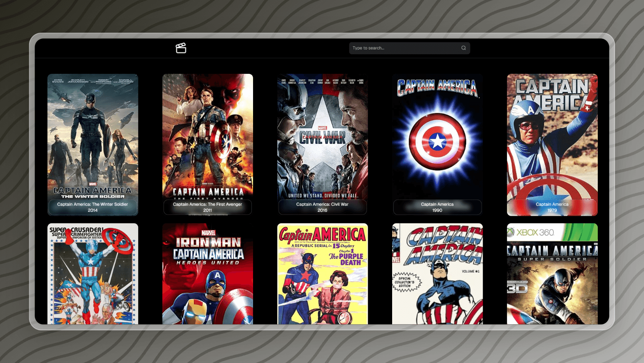644x363 pixels.
Task: Open the Xbox 360 Super Soldier cover
Action: point(552,274)
